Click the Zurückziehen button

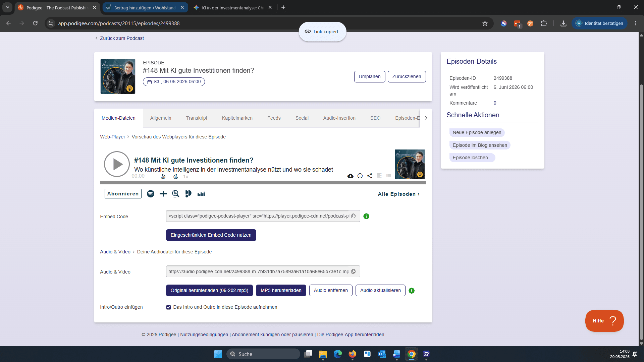coord(407,76)
